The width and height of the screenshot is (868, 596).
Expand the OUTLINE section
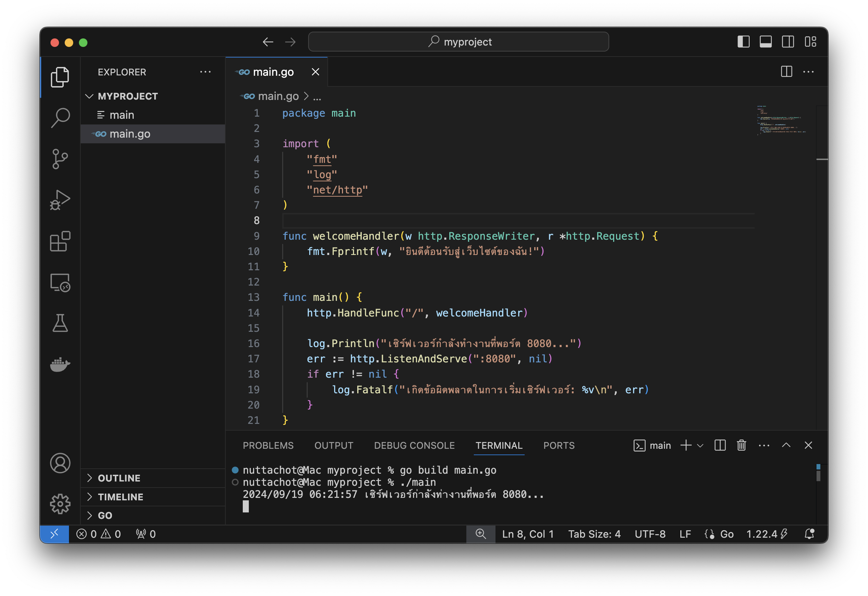coord(119,478)
